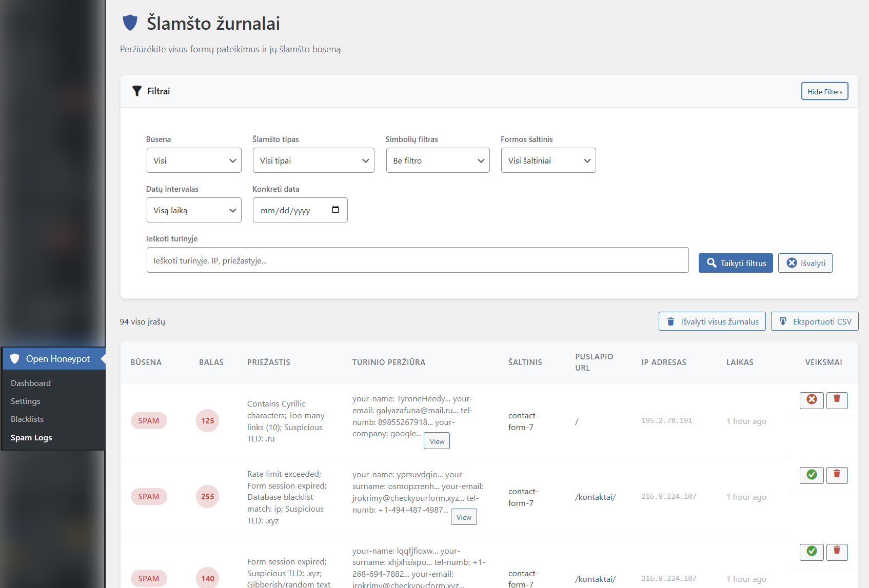Expand the Formos šaltinis dropdown
869x588 pixels.
(x=548, y=160)
